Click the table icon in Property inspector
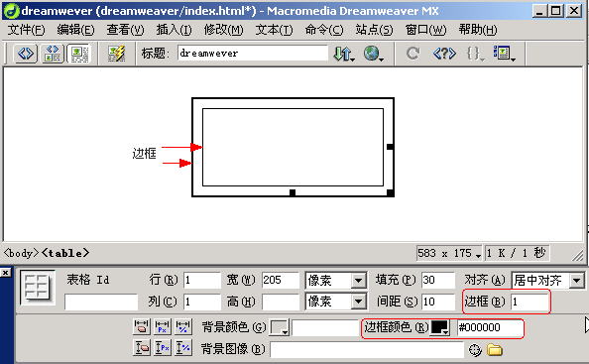The width and height of the screenshot is (589, 364). 38,288
